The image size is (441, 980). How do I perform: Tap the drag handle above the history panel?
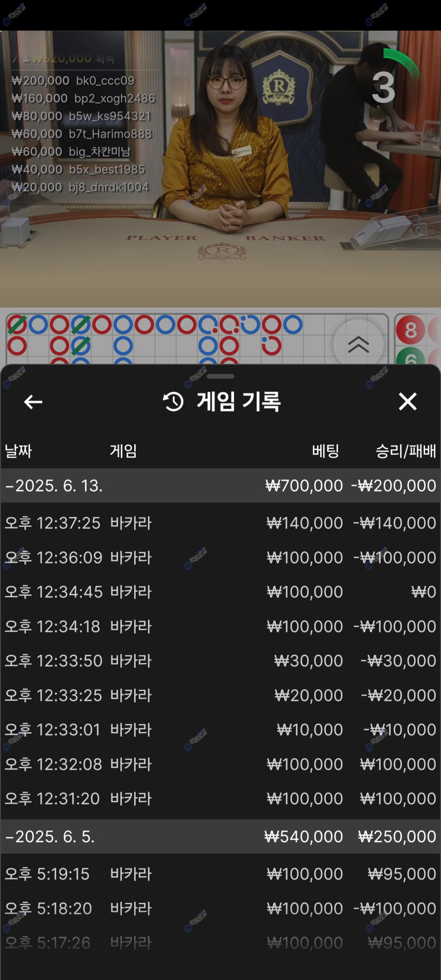(221, 376)
